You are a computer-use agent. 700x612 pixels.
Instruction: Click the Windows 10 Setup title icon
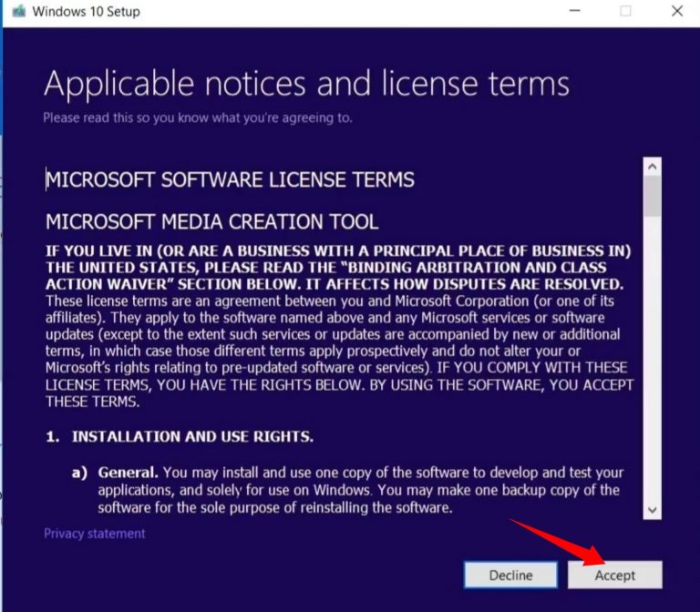pos(19,11)
